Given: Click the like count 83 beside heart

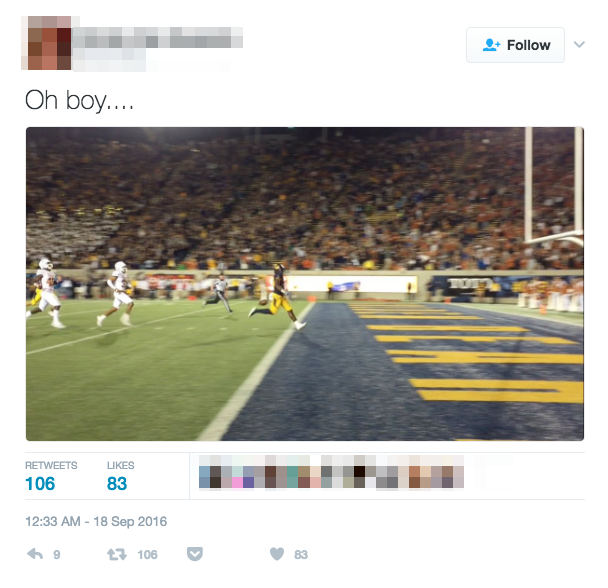Looking at the screenshot, I should tap(301, 555).
